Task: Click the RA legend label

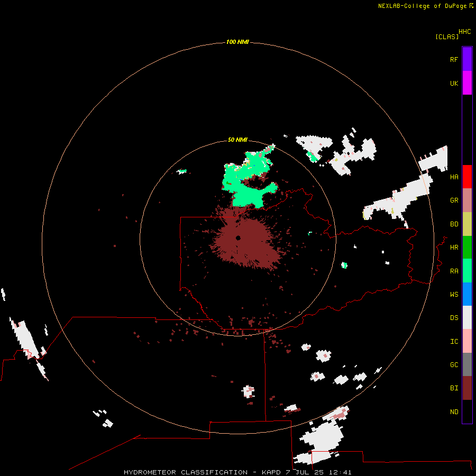Action: 454,271
